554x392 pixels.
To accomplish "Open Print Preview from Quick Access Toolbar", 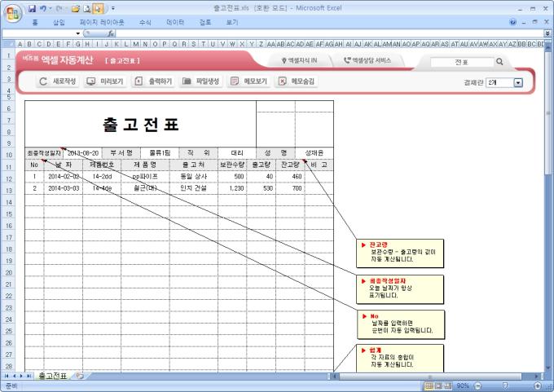I will point(87,8).
